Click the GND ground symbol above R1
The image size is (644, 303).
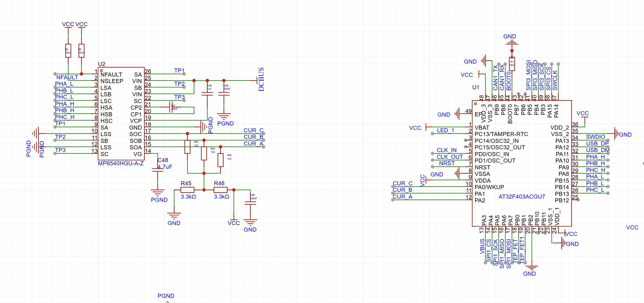[512, 43]
